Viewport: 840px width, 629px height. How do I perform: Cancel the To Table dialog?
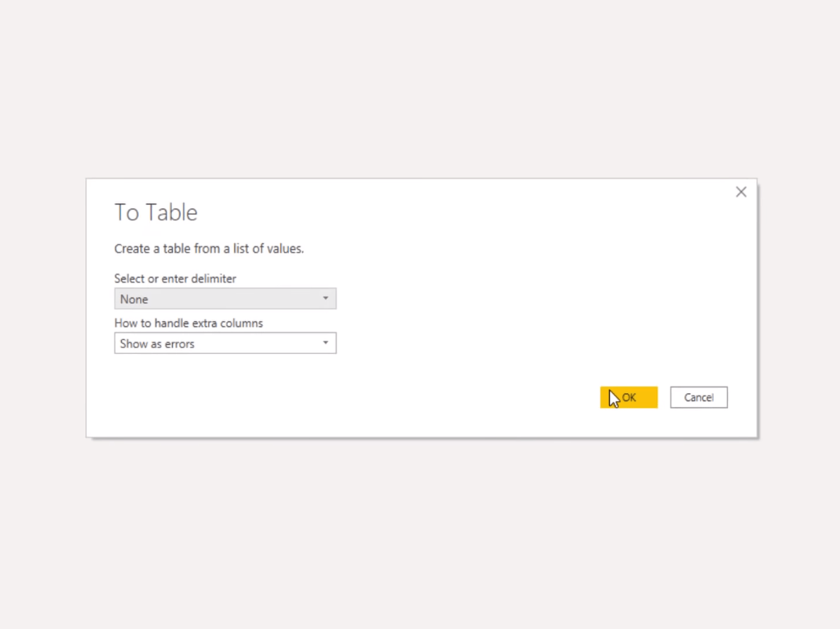698,397
